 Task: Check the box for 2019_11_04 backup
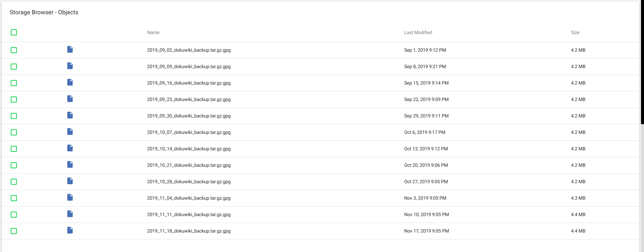[14, 198]
